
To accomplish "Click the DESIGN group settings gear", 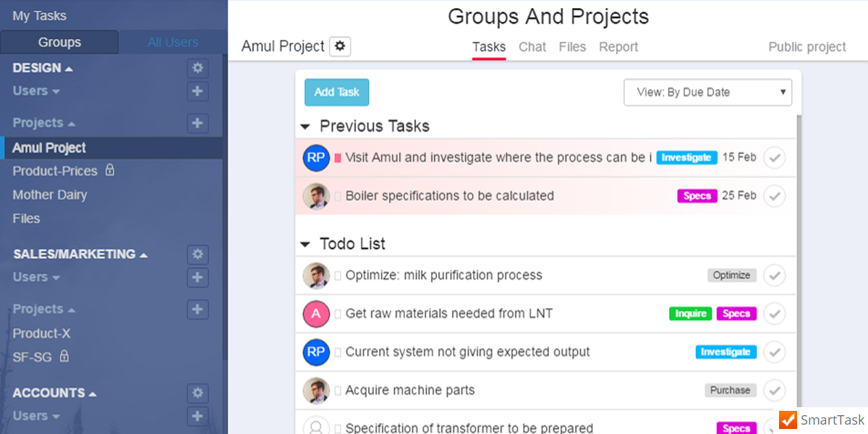I will (197, 68).
